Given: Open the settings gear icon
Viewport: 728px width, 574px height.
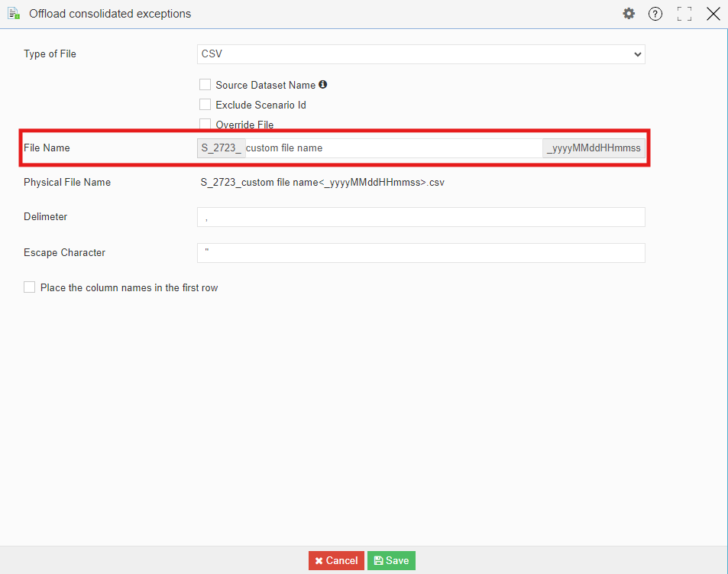Looking at the screenshot, I should 629,14.
